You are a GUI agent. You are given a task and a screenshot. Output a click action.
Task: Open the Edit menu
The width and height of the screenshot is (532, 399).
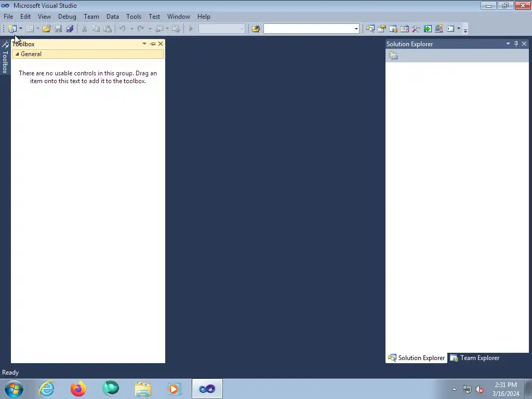click(25, 16)
